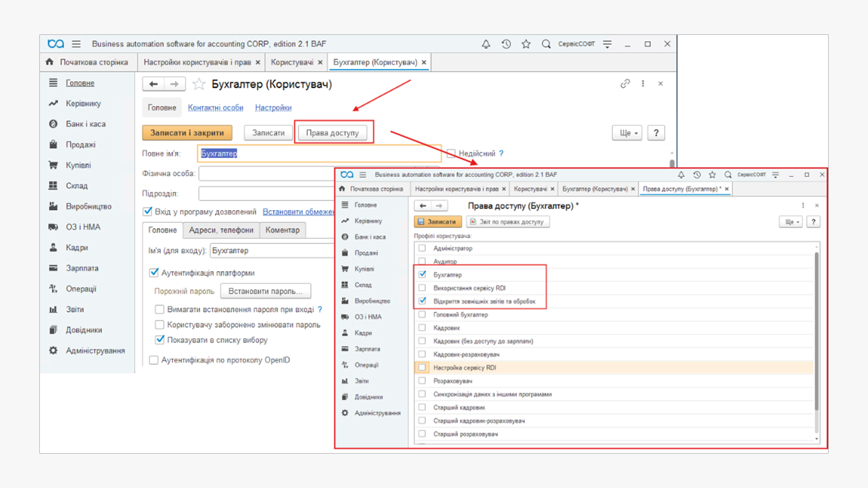Click Записати і закрити button

(x=187, y=133)
